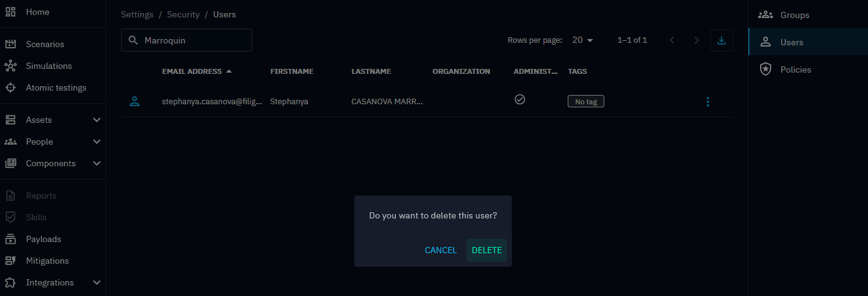Click the search field containing Marroquin
Viewport: 868px width, 296px height.
192,40
